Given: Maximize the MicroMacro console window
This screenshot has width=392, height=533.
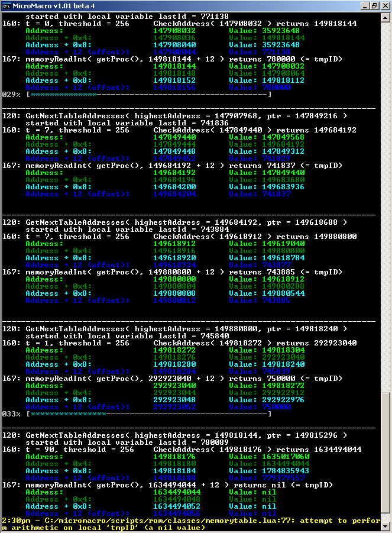Looking at the screenshot, I should tap(374, 6).
